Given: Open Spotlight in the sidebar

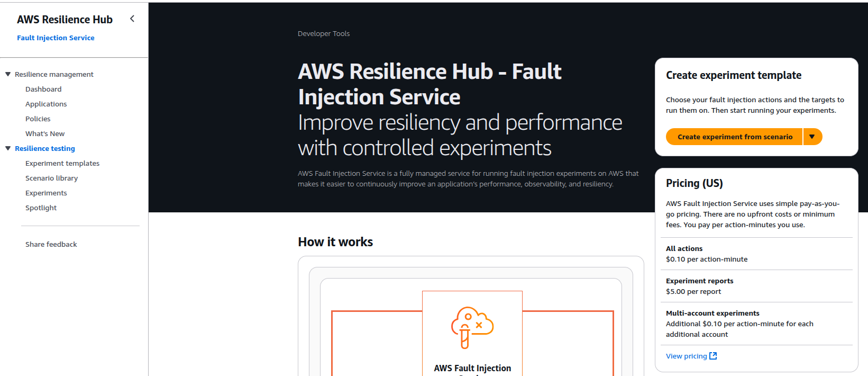Looking at the screenshot, I should click(41, 208).
